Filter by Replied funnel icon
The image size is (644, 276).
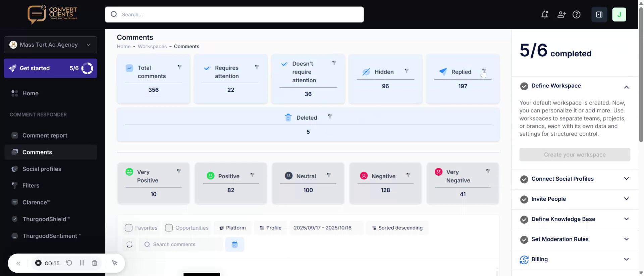tap(484, 71)
